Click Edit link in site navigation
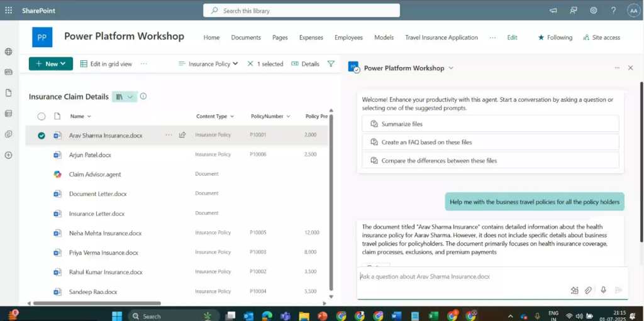This screenshot has width=644, height=321. pyautogui.click(x=512, y=37)
